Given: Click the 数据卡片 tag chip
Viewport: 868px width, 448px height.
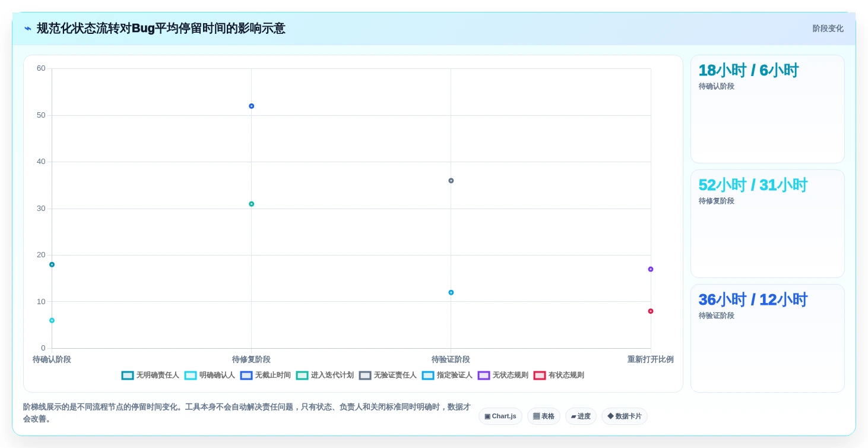Looking at the screenshot, I should coord(624,416).
